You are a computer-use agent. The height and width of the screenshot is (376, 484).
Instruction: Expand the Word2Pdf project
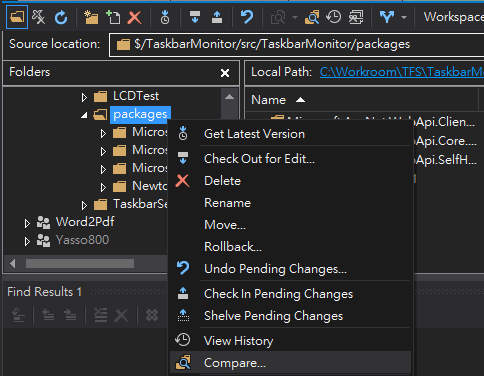point(27,223)
